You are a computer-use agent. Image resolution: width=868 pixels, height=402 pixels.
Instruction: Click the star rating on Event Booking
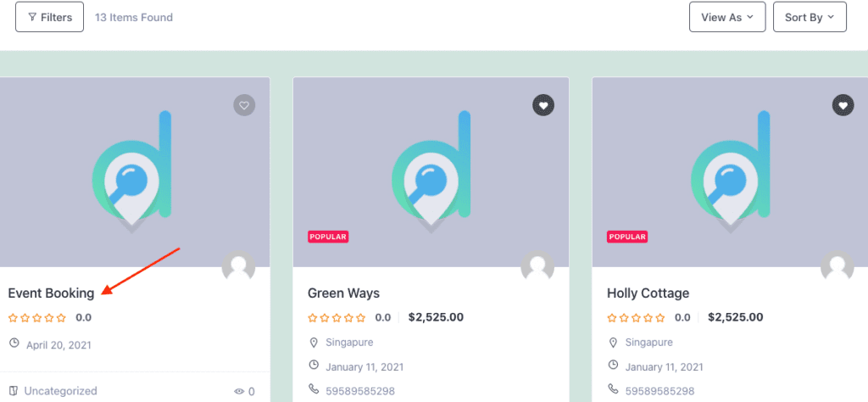tap(37, 318)
